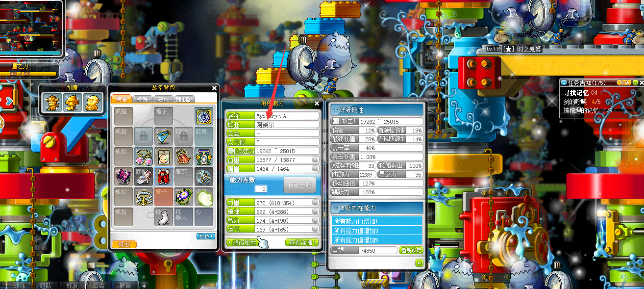Select the first golden totem figure
Image resolution: width=644 pixels, height=289 pixels.
tap(52, 102)
